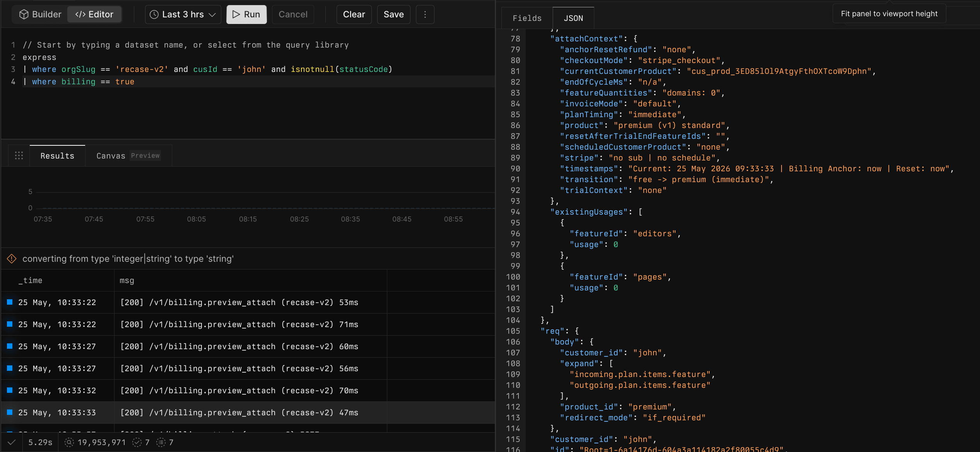Save the current query
This screenshot has height=452, width=980.
393,14
